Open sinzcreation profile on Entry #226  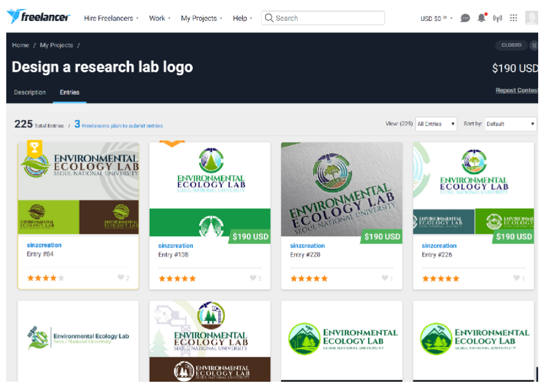(x=439, y=246)
